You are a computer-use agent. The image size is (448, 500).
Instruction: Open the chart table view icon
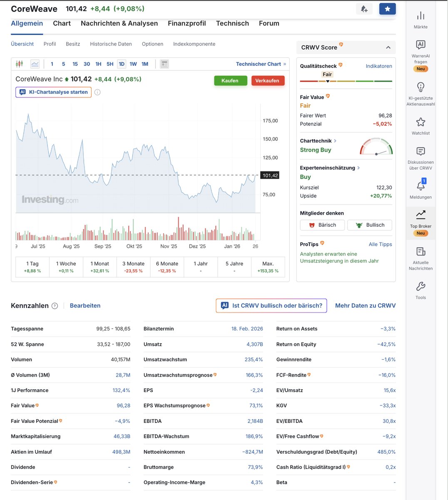tap(164, 64)
